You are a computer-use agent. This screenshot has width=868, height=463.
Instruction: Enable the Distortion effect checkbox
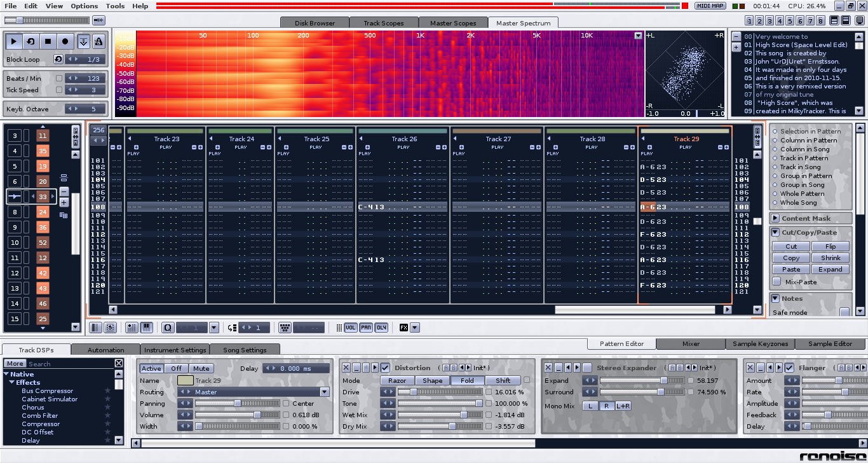(x=385, y=368)
